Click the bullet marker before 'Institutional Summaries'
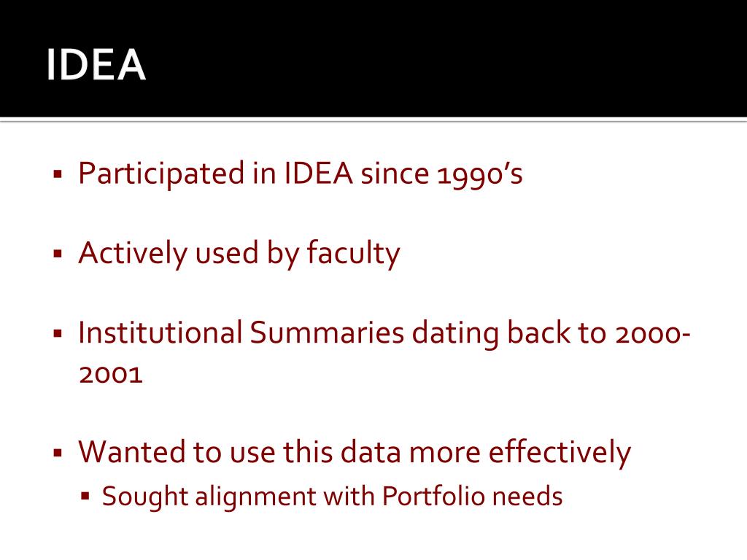Image resolution: width=747 pixels, height=560 pixels. tap(58, 332)
